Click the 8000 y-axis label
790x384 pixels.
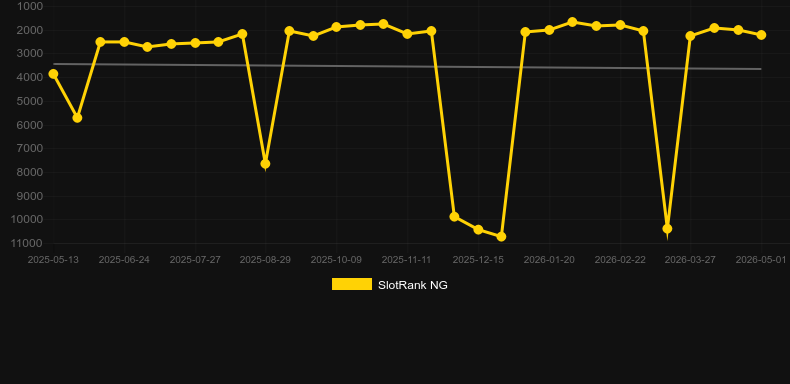point(30,172)
